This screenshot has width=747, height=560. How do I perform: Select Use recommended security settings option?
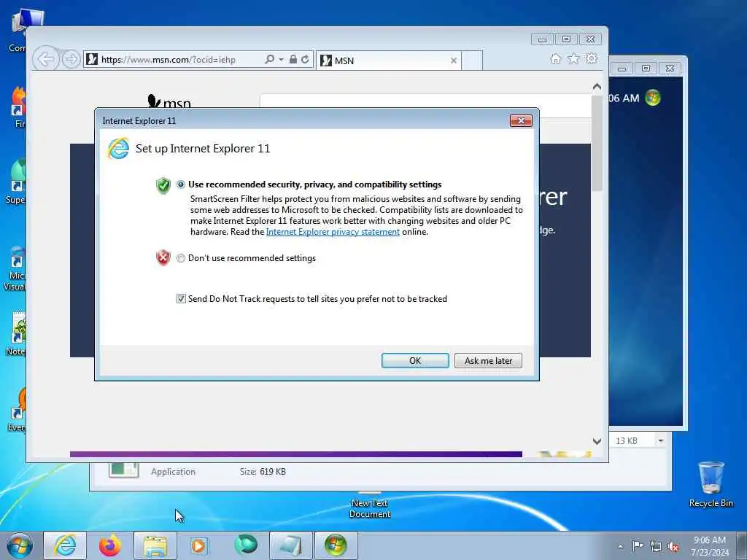181,184
